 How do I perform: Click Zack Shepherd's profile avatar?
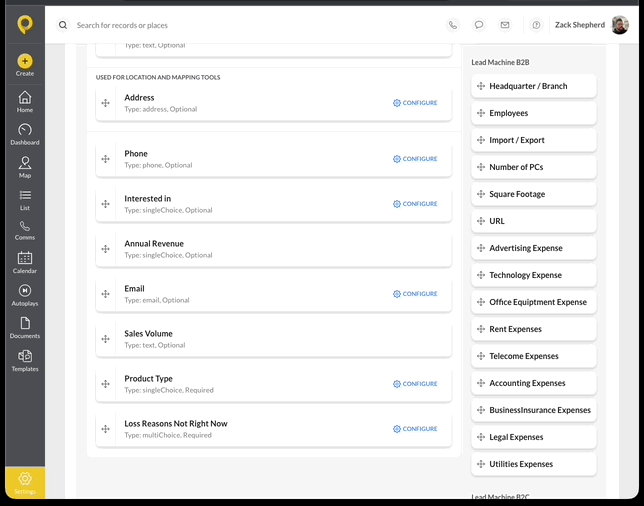tap(620, 25)
